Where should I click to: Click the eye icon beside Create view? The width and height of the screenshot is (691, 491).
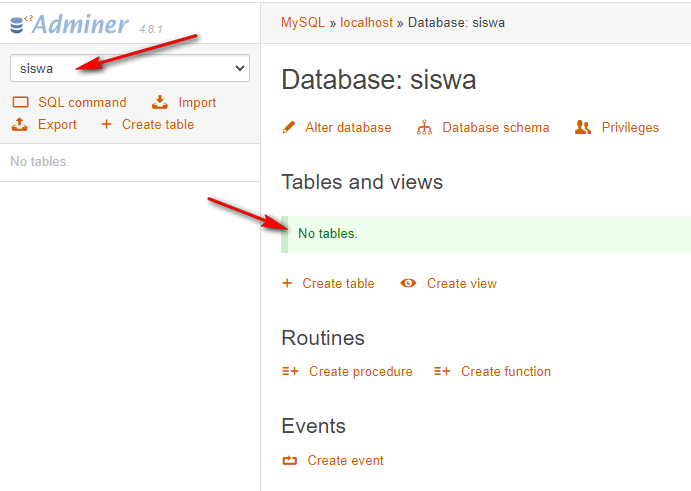coord(408,283)
